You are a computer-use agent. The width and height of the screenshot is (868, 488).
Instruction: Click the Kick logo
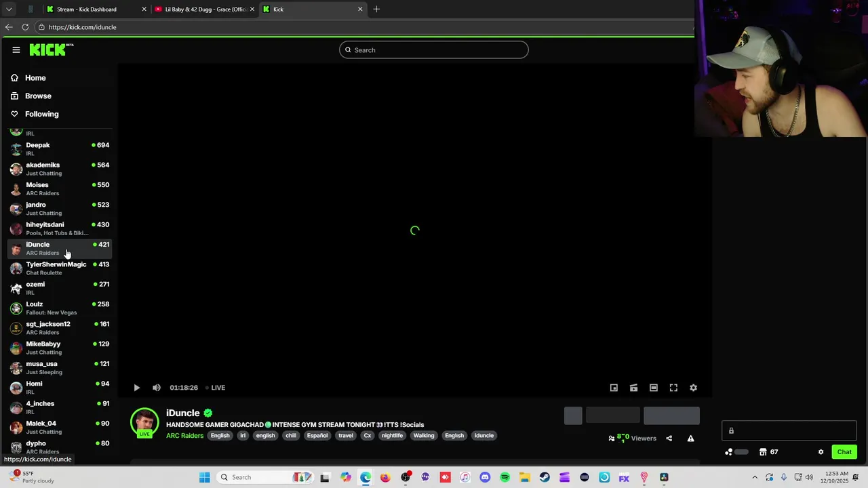(x=52, y=49)
